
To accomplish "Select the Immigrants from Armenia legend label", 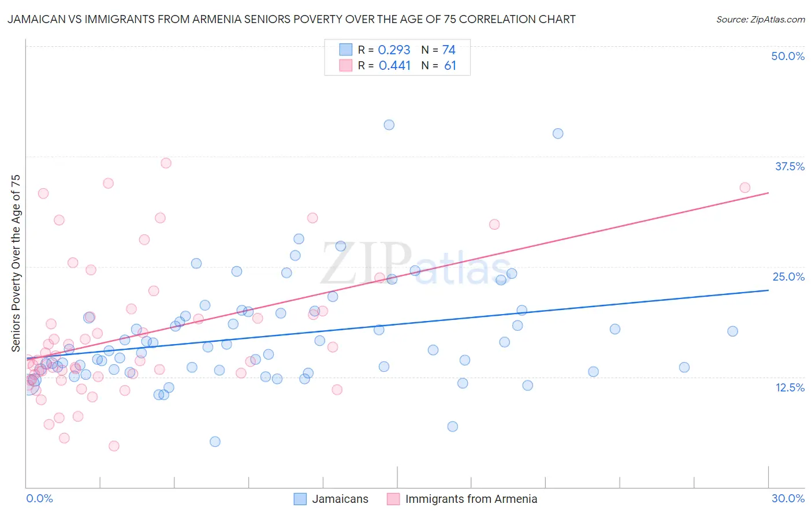I will point(471,499).
